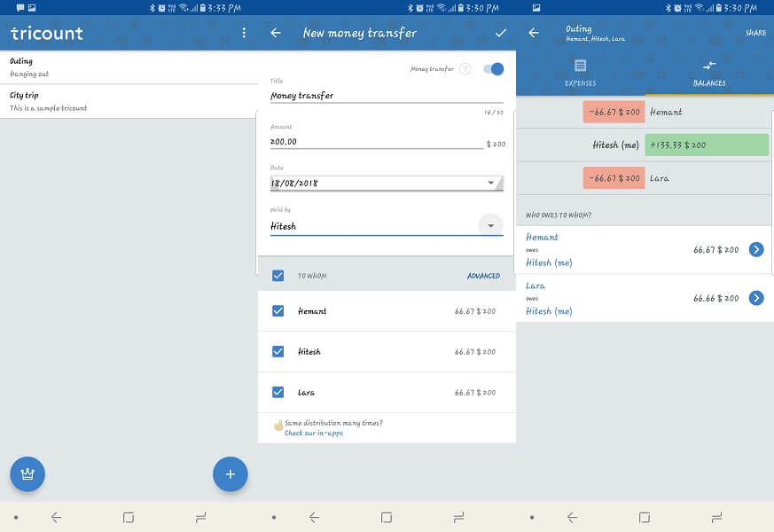Image resolution: width=774 pixels, height=532 pixels.
Task: Go back from the Outing balances screen
Action: tap(533, 33)
